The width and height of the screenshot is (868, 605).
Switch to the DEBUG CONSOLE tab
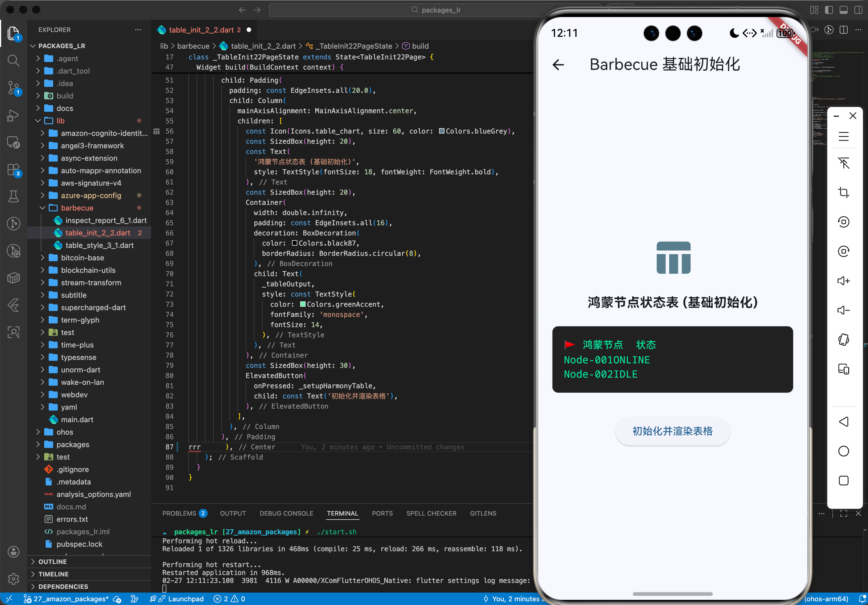pyautogui.click(x=286, y=513)
